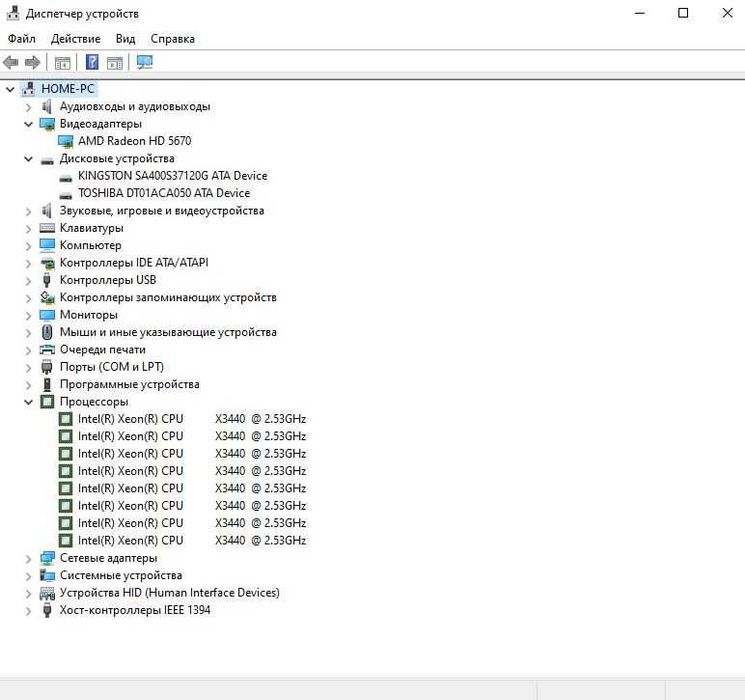Select the Контроллеры USB label
745x700 pixels.
pyautogui.click(x=108, y=280)
